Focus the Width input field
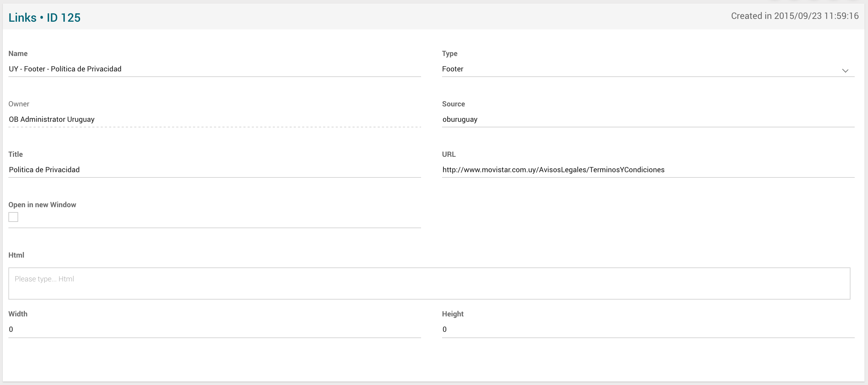This screenshot has width=868, height=385. tap(214, 330)
